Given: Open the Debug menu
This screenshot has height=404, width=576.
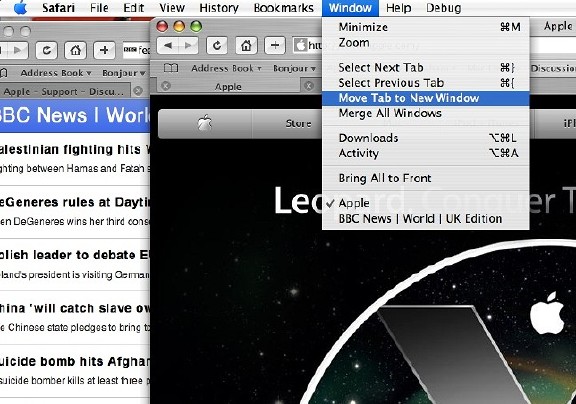Looking at the screenshot, I should click(x=444, y=8).
